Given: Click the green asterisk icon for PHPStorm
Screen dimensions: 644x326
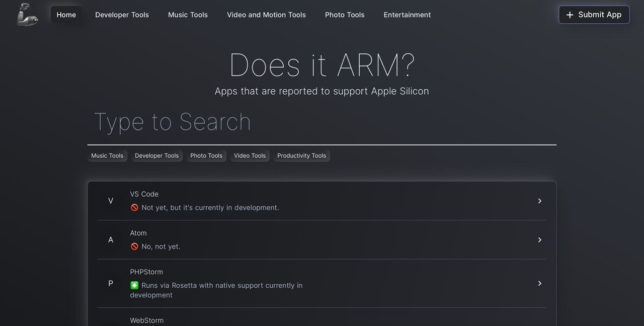Looking at the screenshot, I should click(x=134, y=285).
